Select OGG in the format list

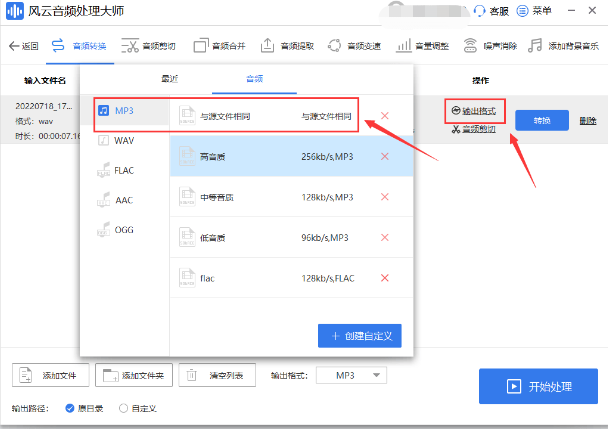coord(124,230)
